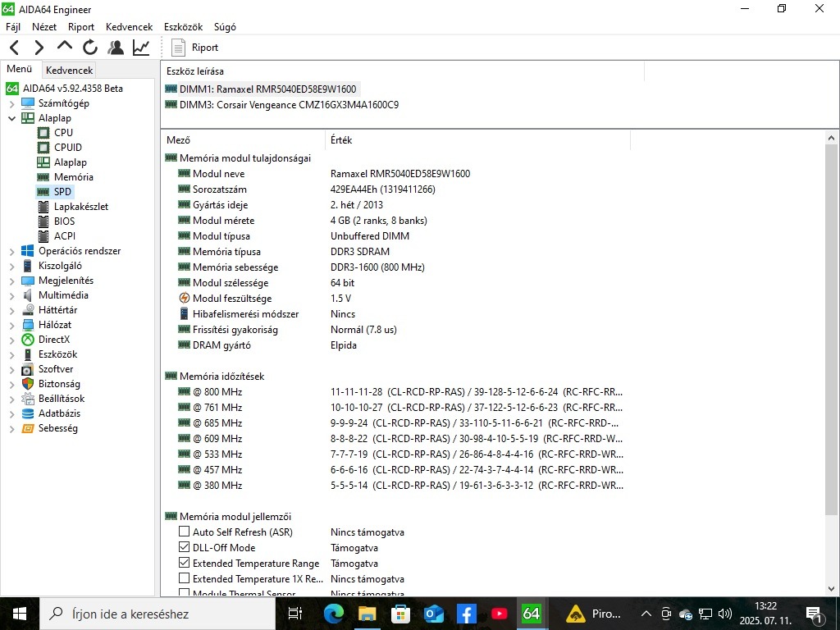Expand the Hálózat tree node
This screenshot has width=840, height=630.
coord(11,325)
